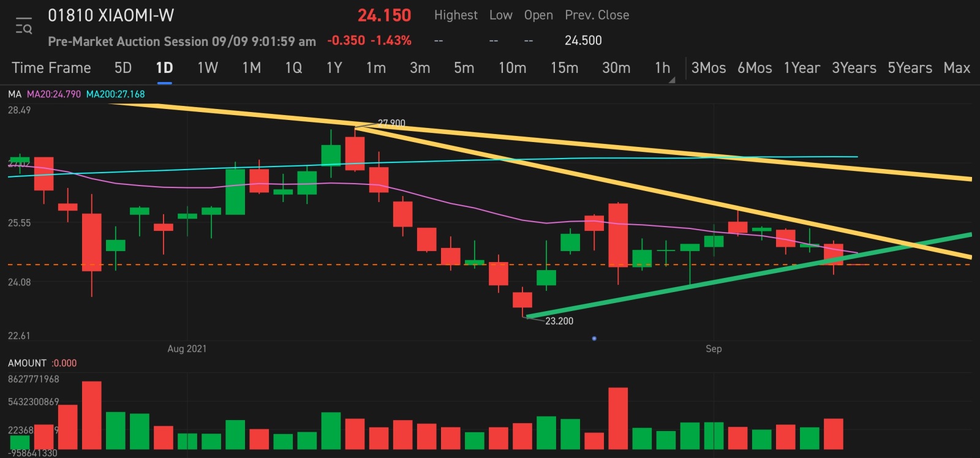Image resolution: width=980 pixels, height=458 pixels.
Task: Open the stock search list icon
Action: (23, 26)
